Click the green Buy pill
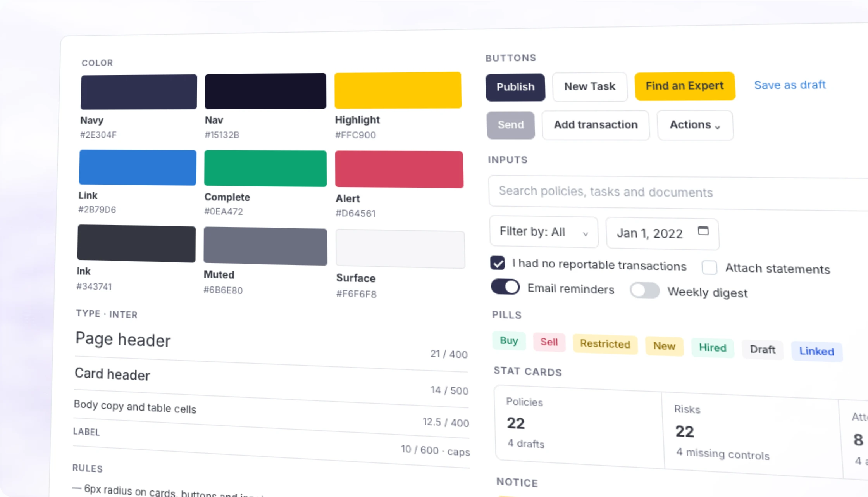The height and width of the screenshot is (497, 868). pos(509,341)
